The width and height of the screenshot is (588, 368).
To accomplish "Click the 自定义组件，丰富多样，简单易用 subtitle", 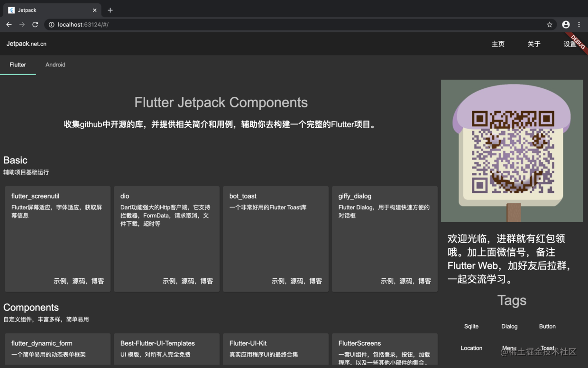I will pyautogui.click(x=46, y=320).
